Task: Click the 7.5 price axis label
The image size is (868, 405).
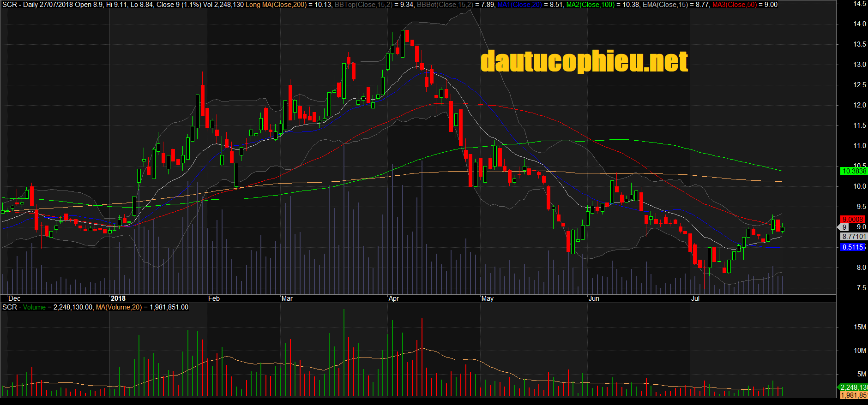Action: click(x=862, y=288)
